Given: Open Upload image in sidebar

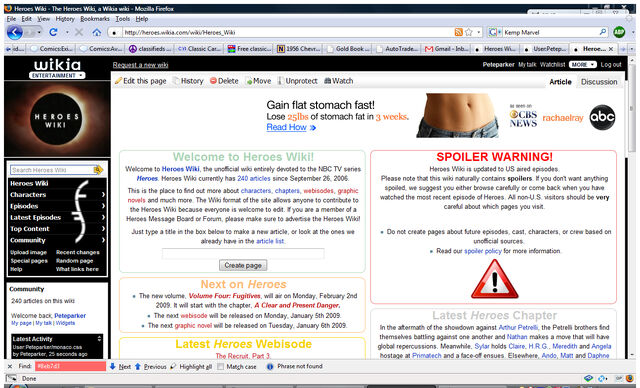Looking at the screenshot, I should click(28, 252).
